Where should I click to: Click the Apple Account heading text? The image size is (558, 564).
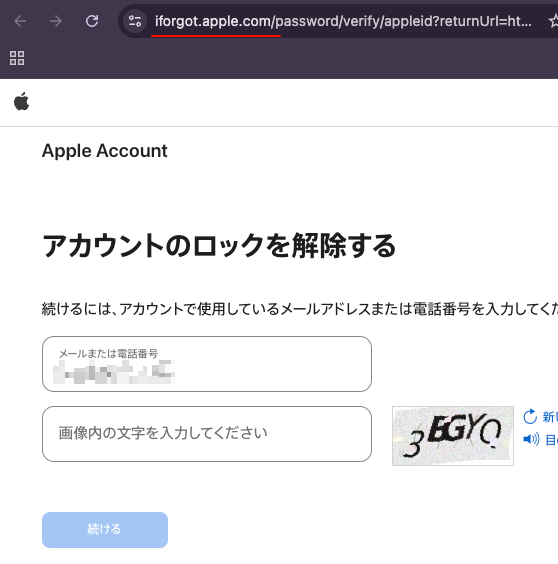104,151
